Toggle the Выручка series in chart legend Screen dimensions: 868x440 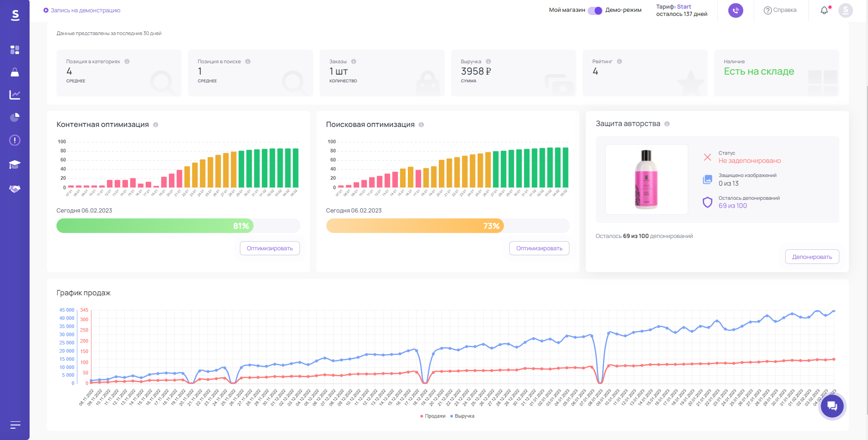pos(462,416)
